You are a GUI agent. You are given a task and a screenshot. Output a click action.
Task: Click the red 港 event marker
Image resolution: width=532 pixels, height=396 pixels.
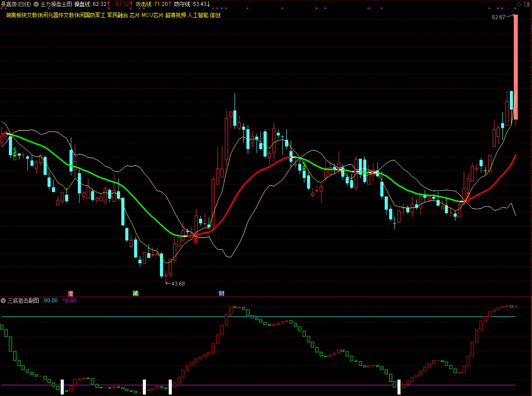[71, 293]
